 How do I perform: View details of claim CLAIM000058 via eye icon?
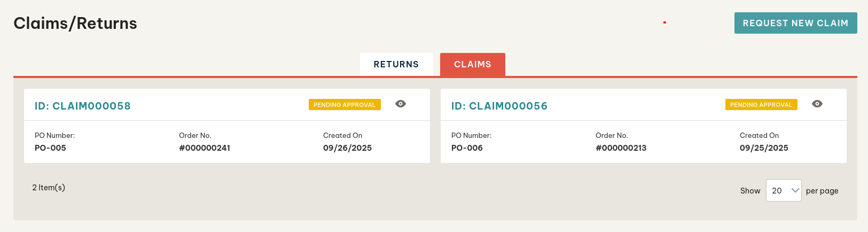point(401,104)
